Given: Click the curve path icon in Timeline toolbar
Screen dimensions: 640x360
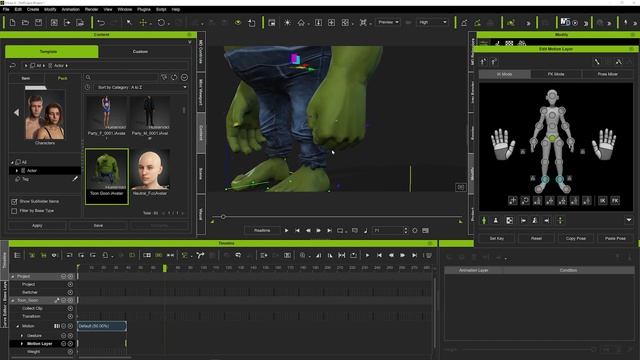Looking at the screenshot, I should pos(200,255).
